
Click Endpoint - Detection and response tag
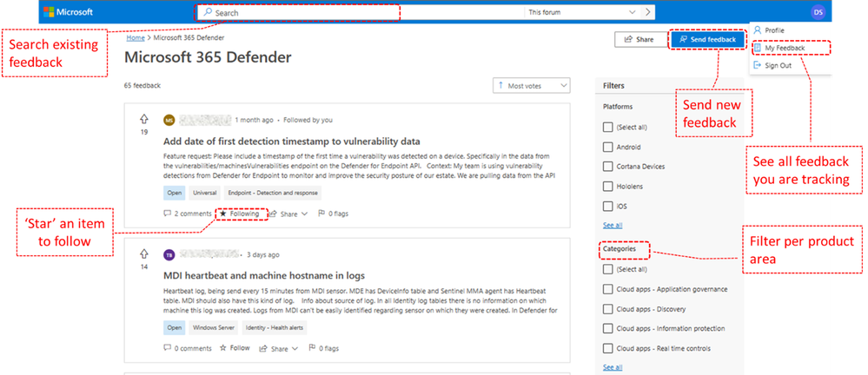273,193
